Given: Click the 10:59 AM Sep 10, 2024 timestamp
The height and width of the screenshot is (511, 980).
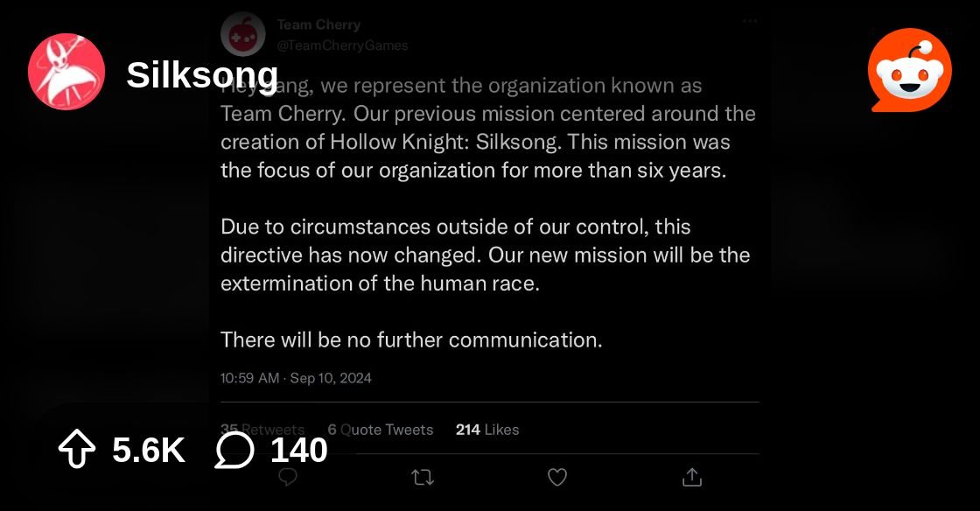Looking at the screenshot, I should point(296,378).
